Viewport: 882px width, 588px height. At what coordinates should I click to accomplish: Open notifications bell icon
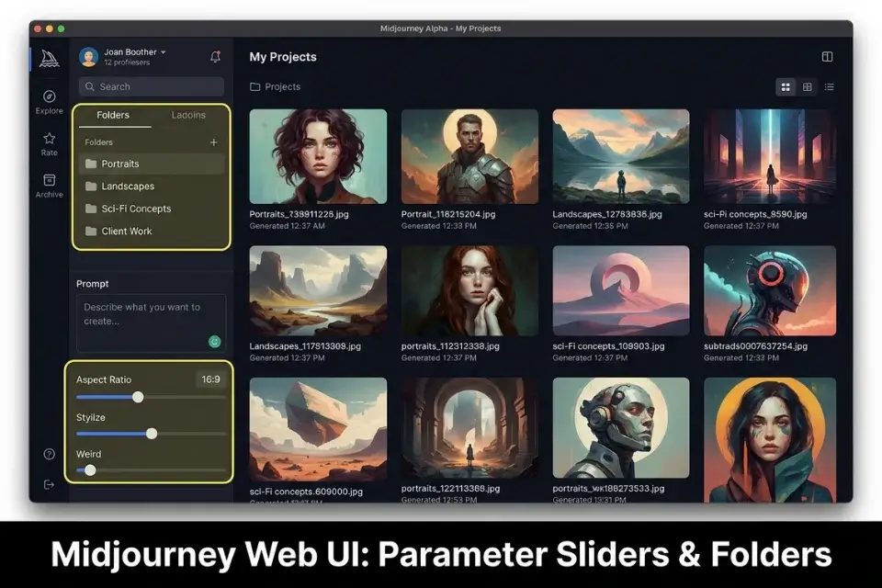click(x=215, y=56)
